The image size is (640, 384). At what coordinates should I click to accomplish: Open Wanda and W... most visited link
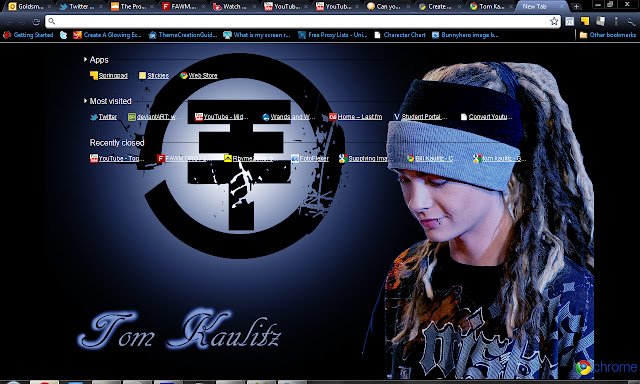point(289,117)
